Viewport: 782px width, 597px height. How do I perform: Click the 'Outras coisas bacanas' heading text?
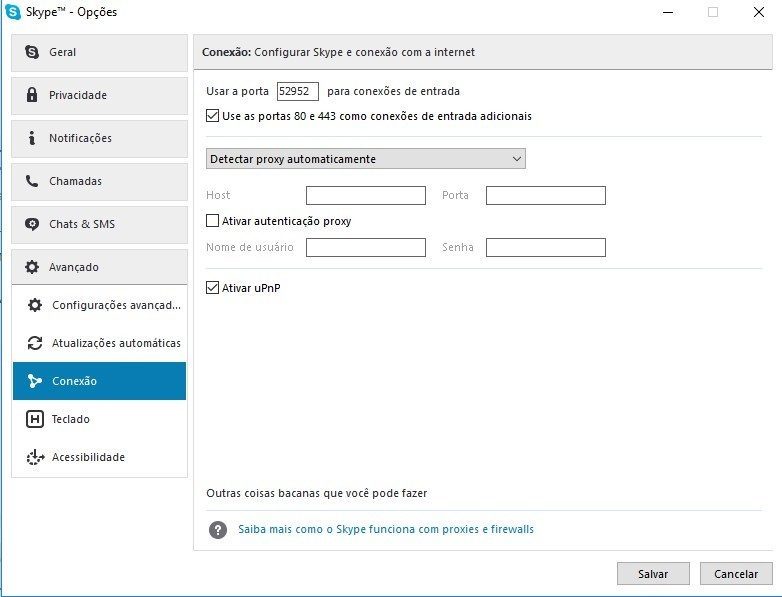[x=317, y=493]
